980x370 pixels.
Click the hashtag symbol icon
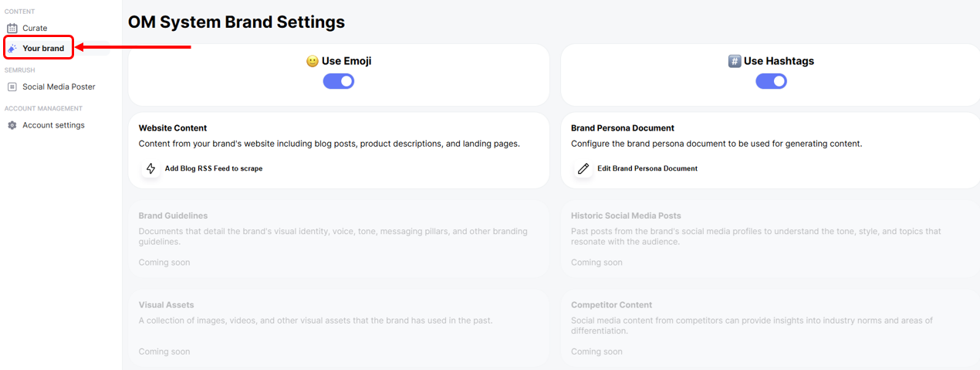[x=735, y=61]
